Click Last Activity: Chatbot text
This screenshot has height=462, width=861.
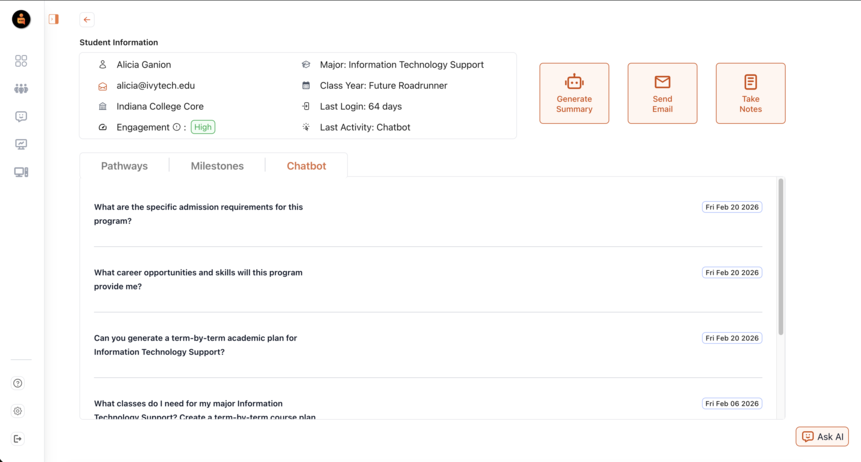(x=365, y=127)
